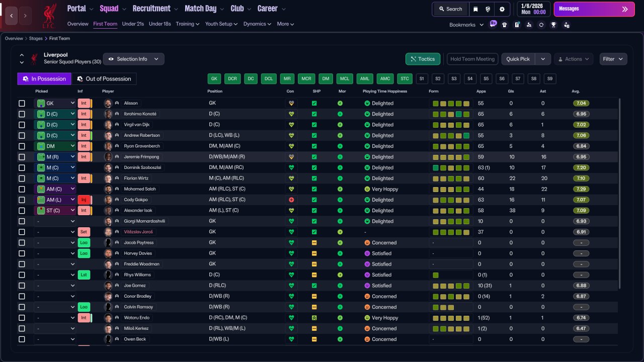This screenshot has width=644, height=362.
Task: Open Ryan Gravenberch's DM position dropdown
Action: [x=55, y=146]
